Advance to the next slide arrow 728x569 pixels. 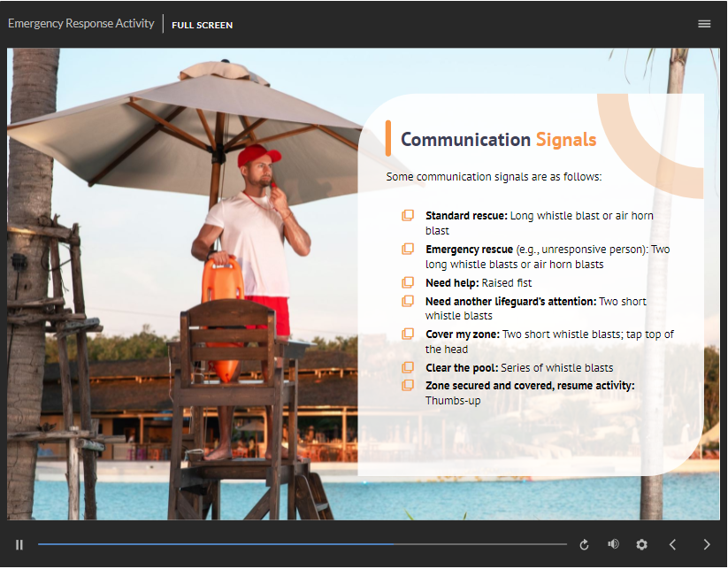706,545
